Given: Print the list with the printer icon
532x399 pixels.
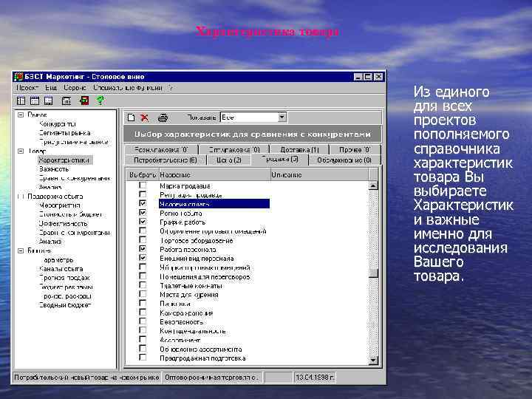Looking at the screenshot, I should tap(163, 117).
